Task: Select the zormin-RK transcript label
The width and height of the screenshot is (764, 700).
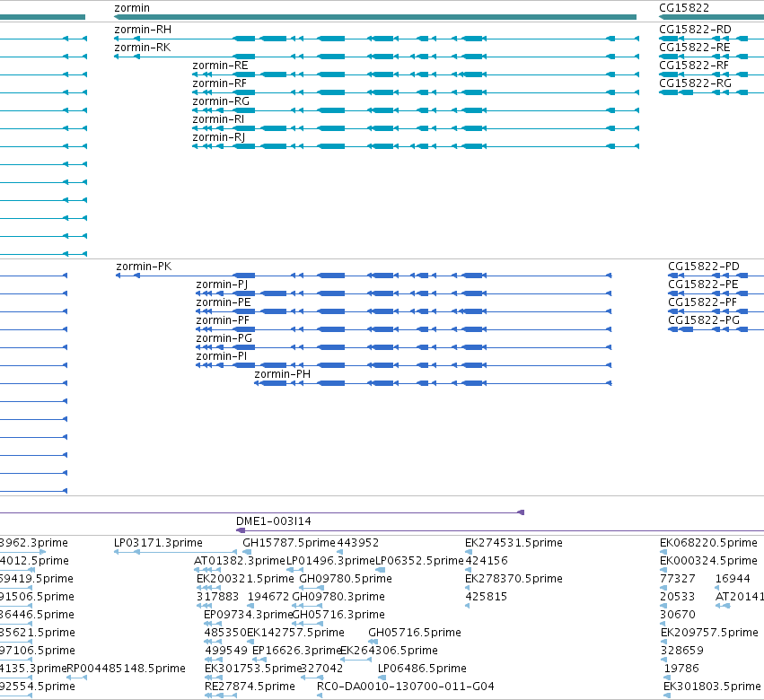Action: pyautogui.click(x=142, y=48)
